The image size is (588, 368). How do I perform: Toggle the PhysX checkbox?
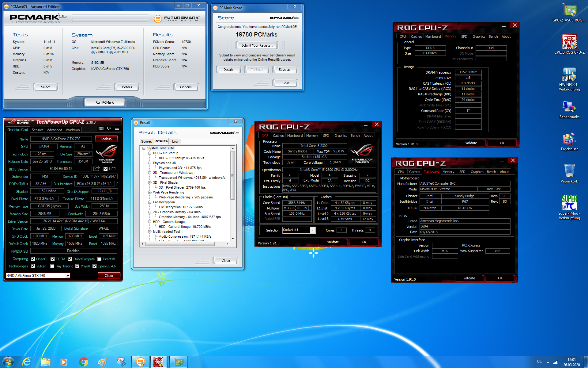click(x=77, y=266)
